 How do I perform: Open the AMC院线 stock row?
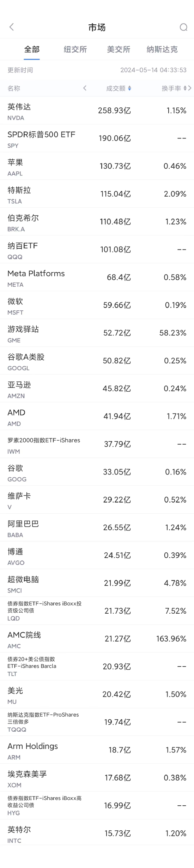pyautogui.click(x=97, y=639)
